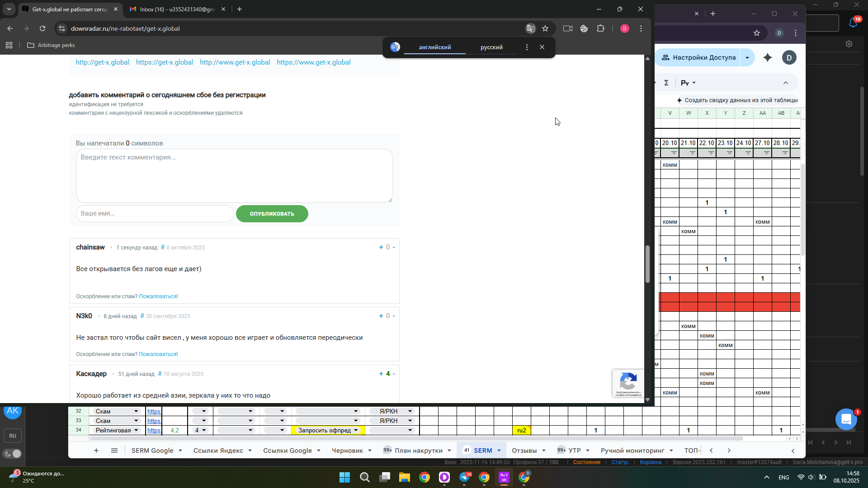Image resolution: width=868 pixels, height=488 pixels.
Task: Upvote the Каскадер comment with the plus
Action: pyautogui.click(x=381, y=374)
